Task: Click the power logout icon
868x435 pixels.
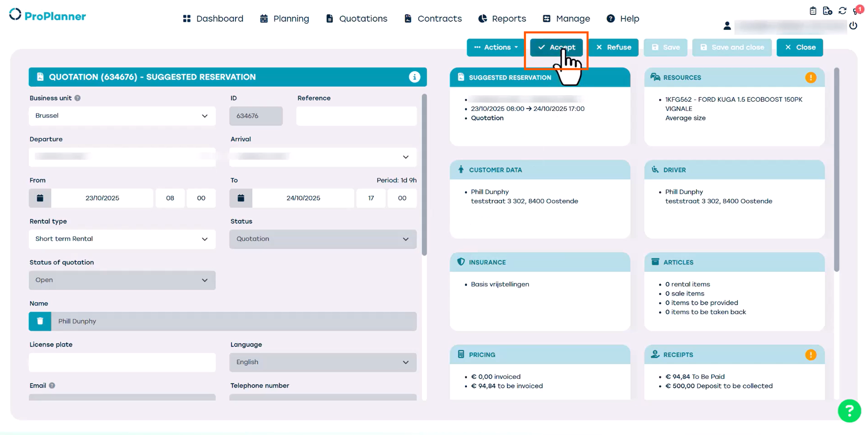Action: 853,26
